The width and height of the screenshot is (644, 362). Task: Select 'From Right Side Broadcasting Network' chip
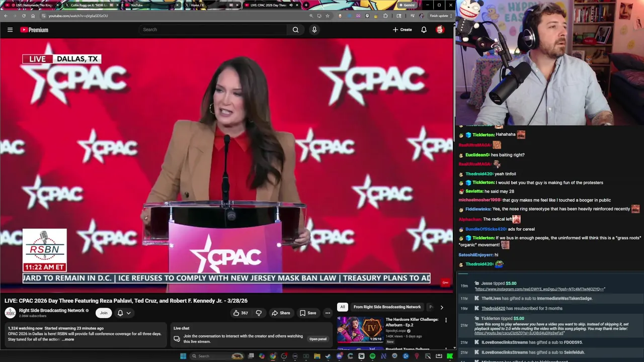click(x=387, y=307)
